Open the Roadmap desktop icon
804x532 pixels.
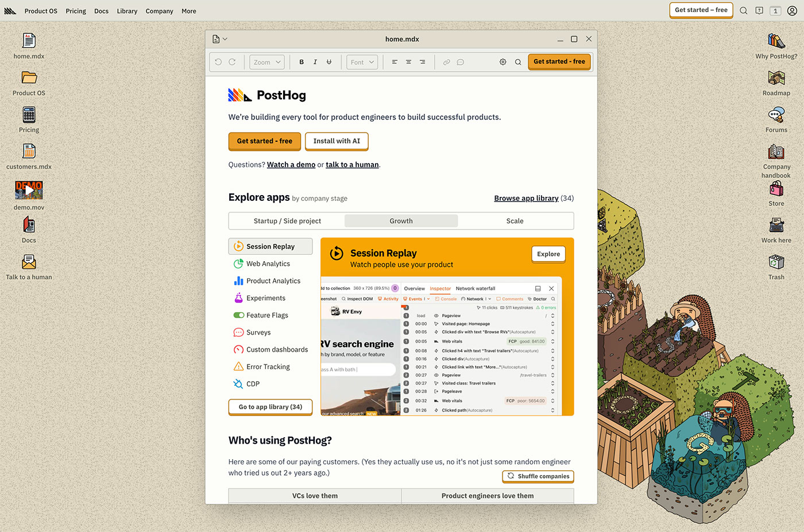(x=776, y=78)
